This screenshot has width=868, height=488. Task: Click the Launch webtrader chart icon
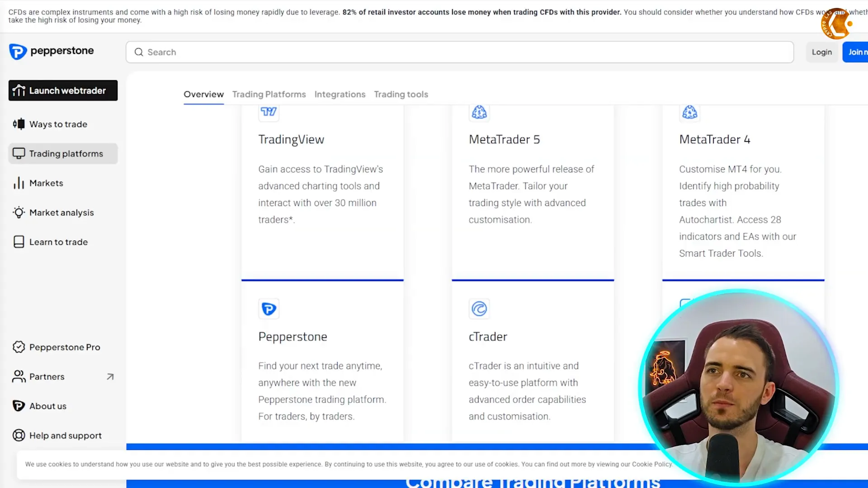pos(19,90)
